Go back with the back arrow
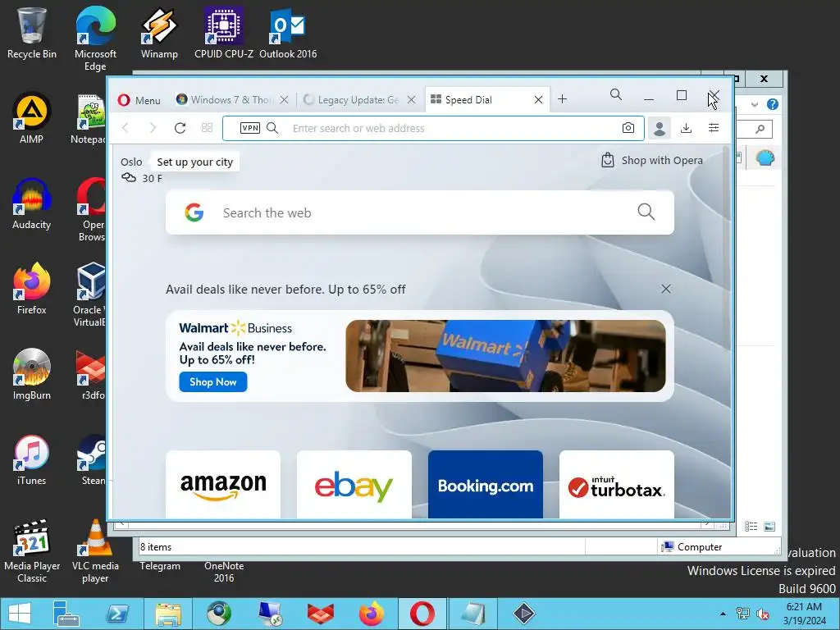Viewport: 840px width, 630px height. point(126,128)
